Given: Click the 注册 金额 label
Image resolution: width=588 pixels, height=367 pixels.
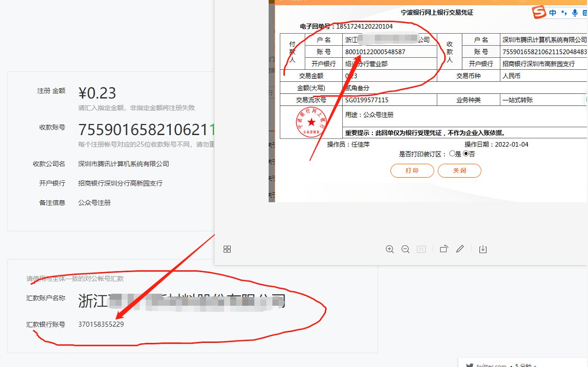Looking at the screenshot, I should (x=51, y=91).
